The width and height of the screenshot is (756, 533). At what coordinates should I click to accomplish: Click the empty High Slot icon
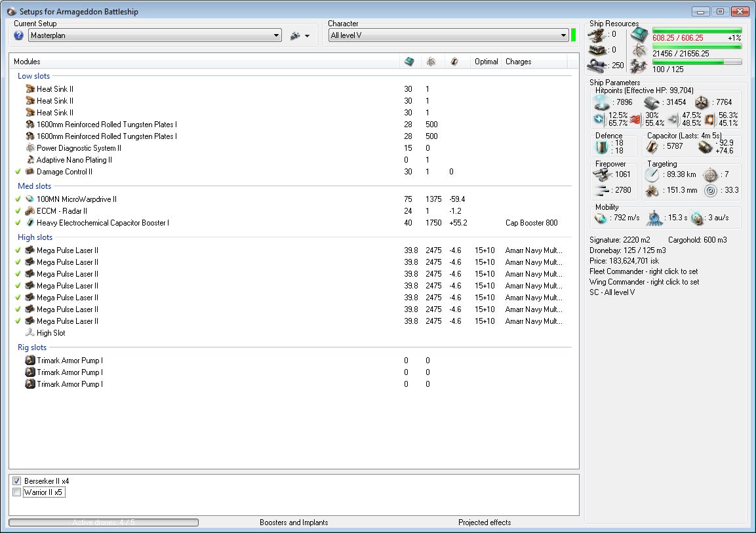30,332
